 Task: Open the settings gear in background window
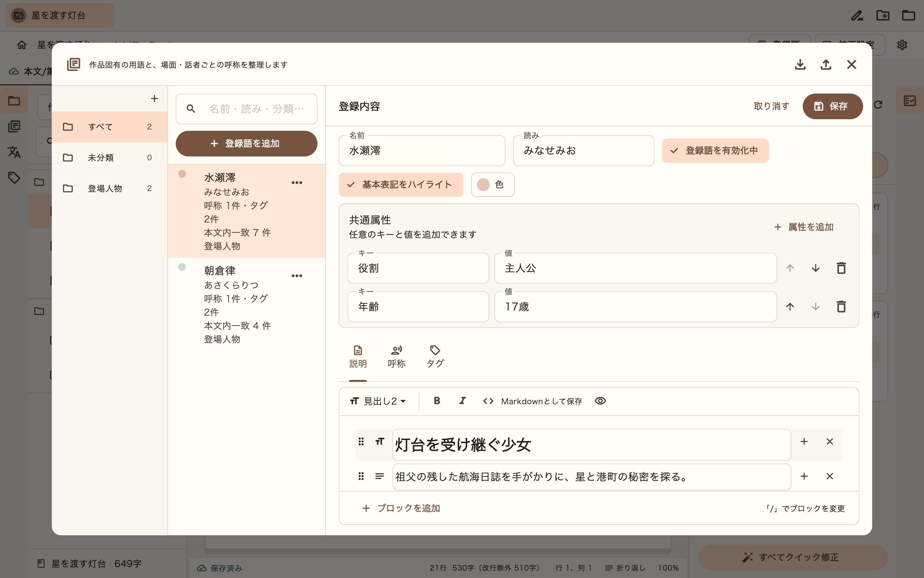click(x=902, y=45)
